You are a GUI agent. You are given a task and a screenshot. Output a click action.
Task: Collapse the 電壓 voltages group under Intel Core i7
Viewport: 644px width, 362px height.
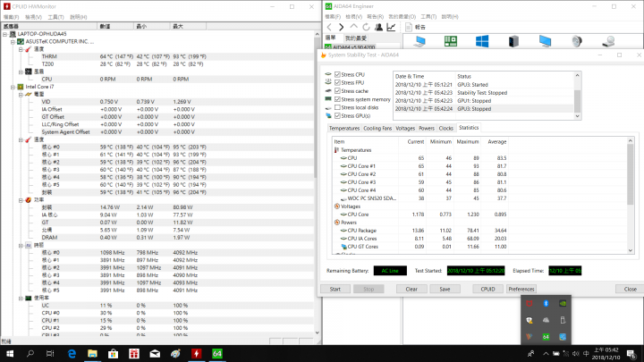pyautogui.click(x=21, y=95)
